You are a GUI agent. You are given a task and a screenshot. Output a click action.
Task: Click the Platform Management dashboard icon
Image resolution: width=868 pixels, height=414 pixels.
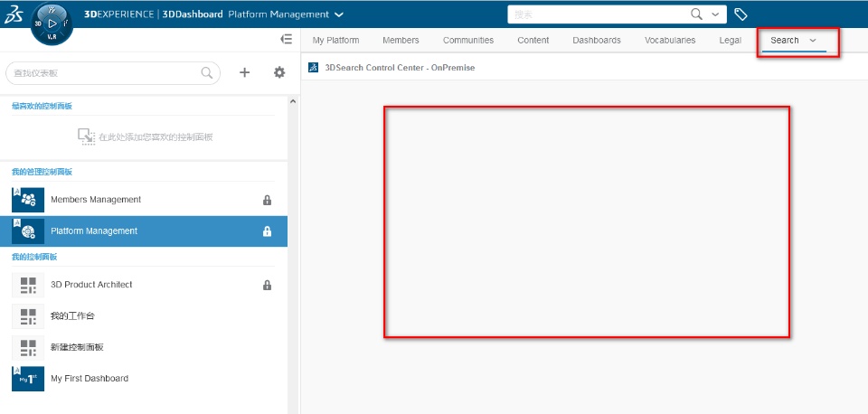tap(28, 231)
